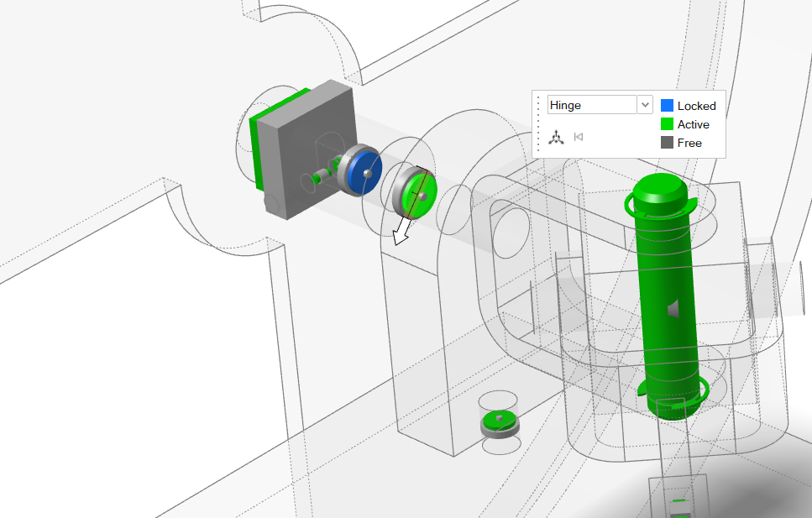Click the white direction arrow below green disc

(402, 231)
